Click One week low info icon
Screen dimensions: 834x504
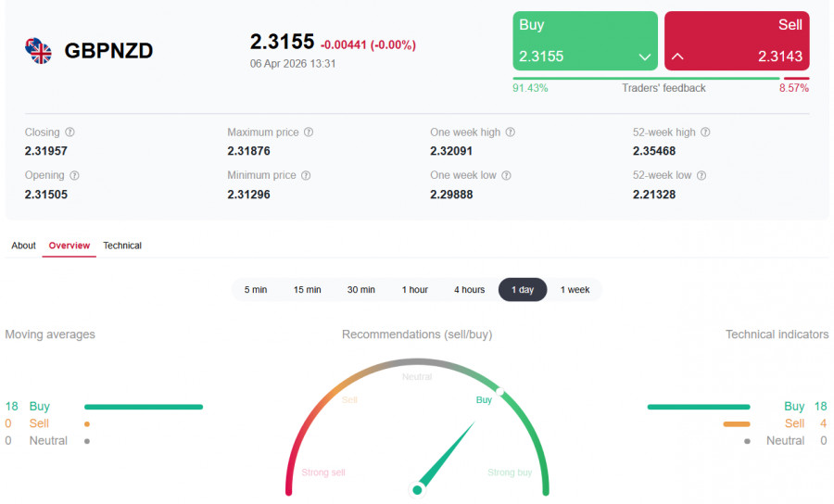[506, 175]
